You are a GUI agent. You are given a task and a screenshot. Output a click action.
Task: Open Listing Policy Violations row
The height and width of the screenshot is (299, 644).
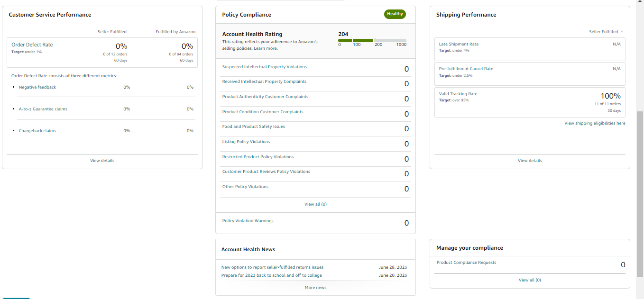[315, 144]
